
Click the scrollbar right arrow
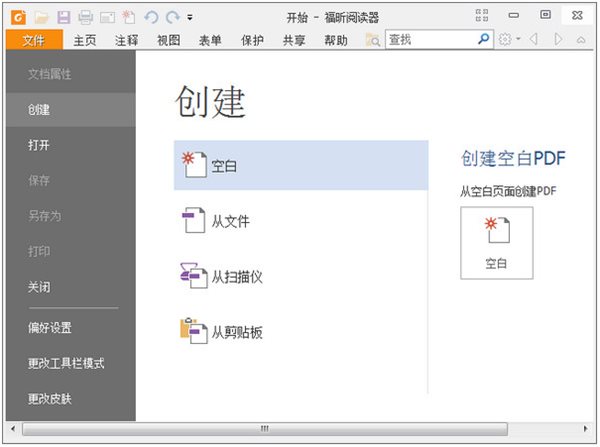pos(585,429)
